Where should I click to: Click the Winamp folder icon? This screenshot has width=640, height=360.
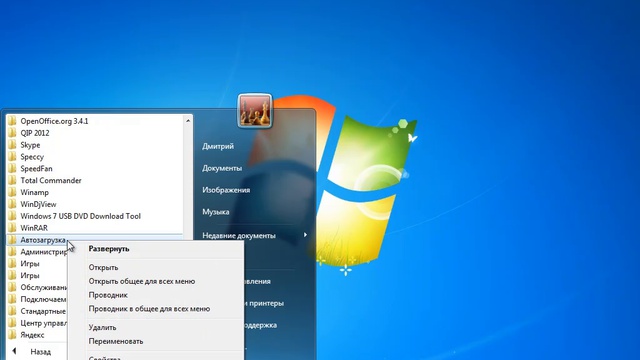click(12, 192)
